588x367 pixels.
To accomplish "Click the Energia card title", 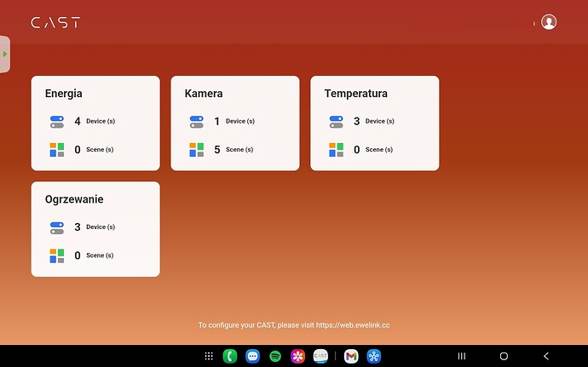I will [x=63, y=94].
